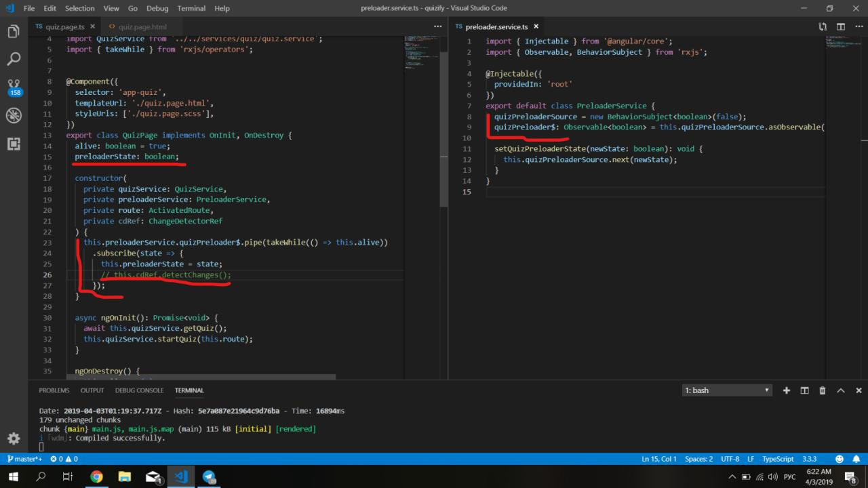The image size is (868, 488).
Task: Select the preloader.service.ts tab
Action: tap(496, 26)
